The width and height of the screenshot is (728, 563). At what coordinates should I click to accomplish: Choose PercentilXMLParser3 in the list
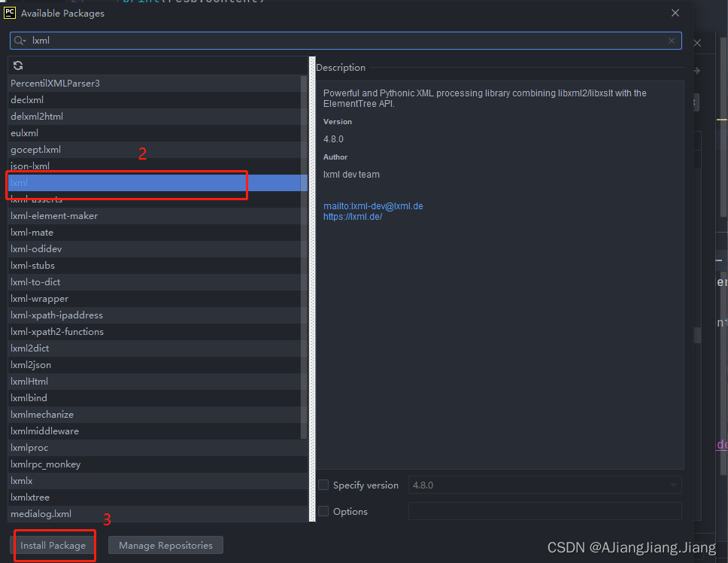55,84
